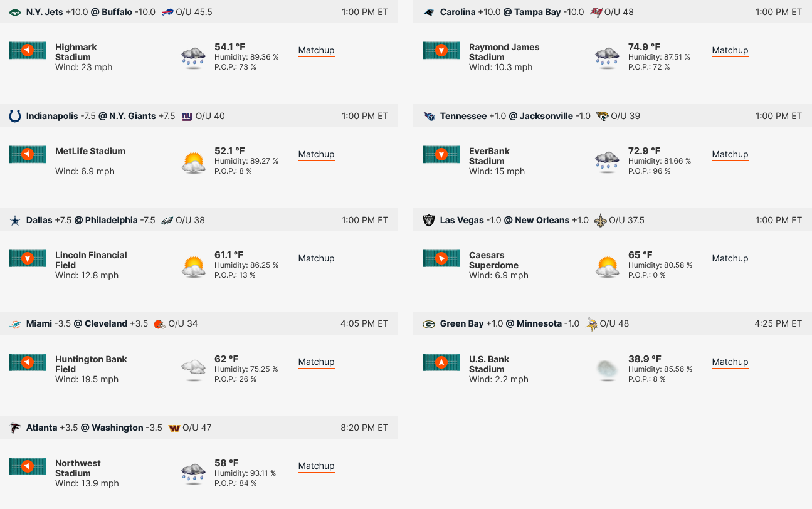812x509 pixels.
Task: Click the N.Y. Jets team logo
Action: click(15, 12)
